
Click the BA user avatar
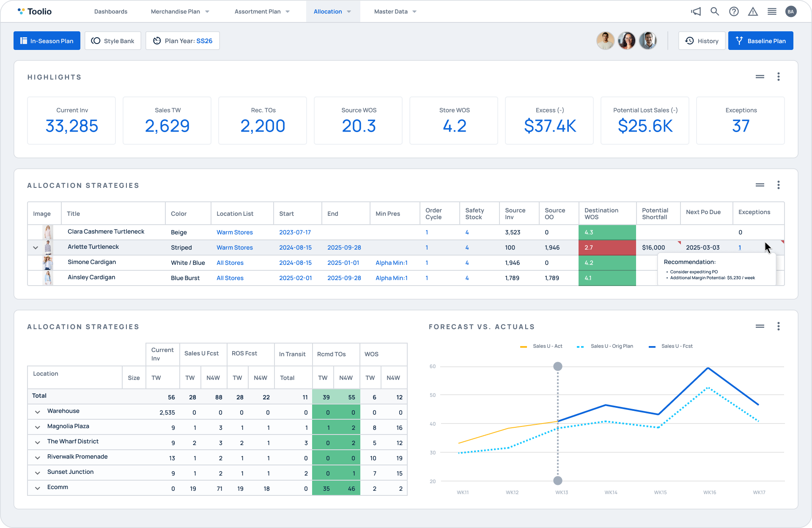791,11
